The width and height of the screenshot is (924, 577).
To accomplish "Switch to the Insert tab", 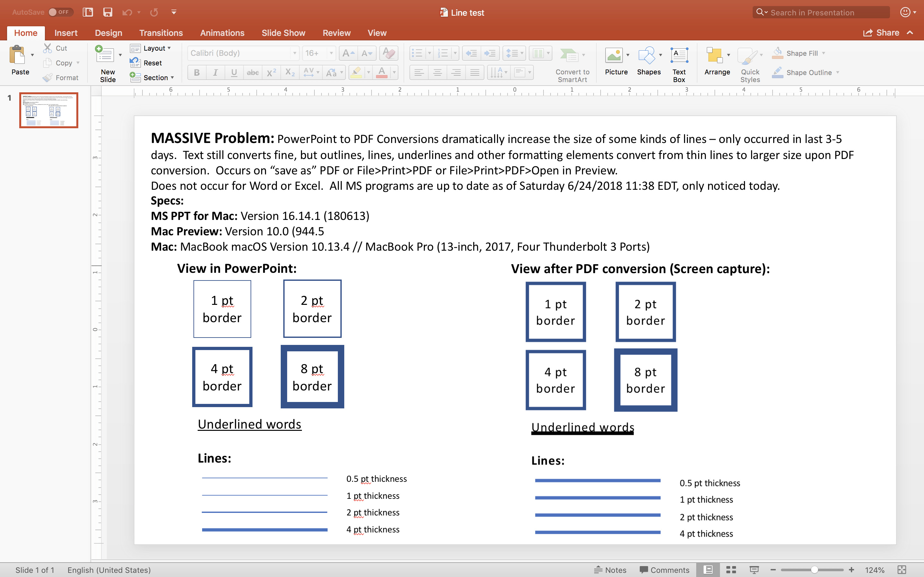I will (66, 33).
